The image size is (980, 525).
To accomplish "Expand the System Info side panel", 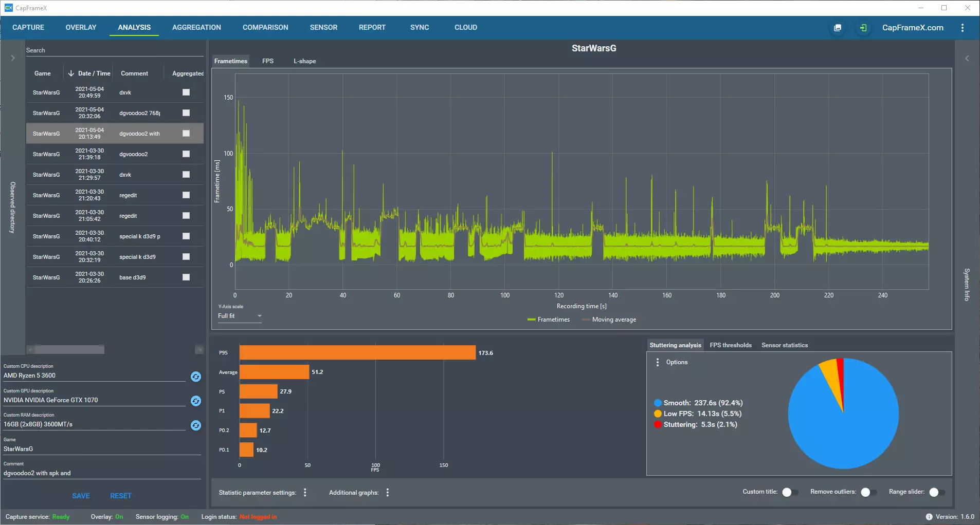I will [x=967, y=59].
